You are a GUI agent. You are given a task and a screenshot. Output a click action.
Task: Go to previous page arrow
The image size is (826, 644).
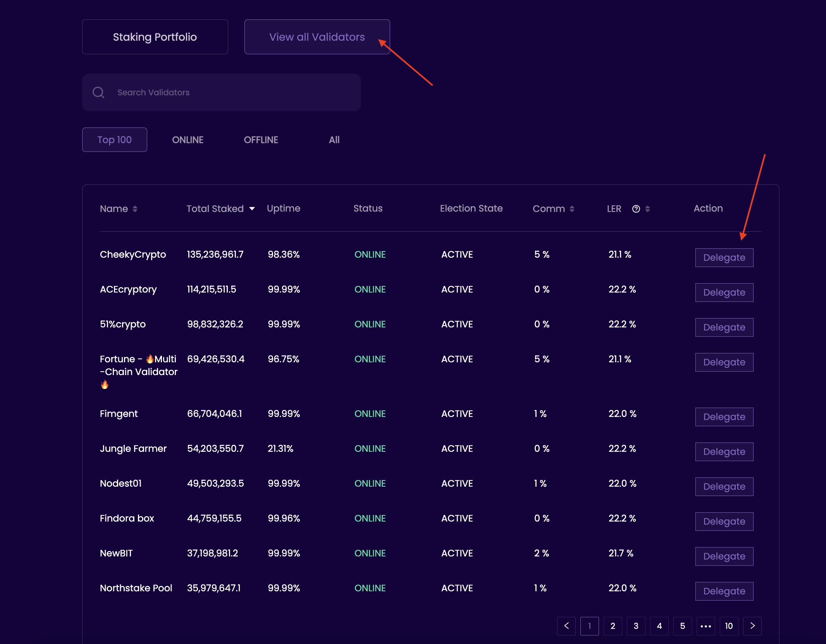click(566, 626)
